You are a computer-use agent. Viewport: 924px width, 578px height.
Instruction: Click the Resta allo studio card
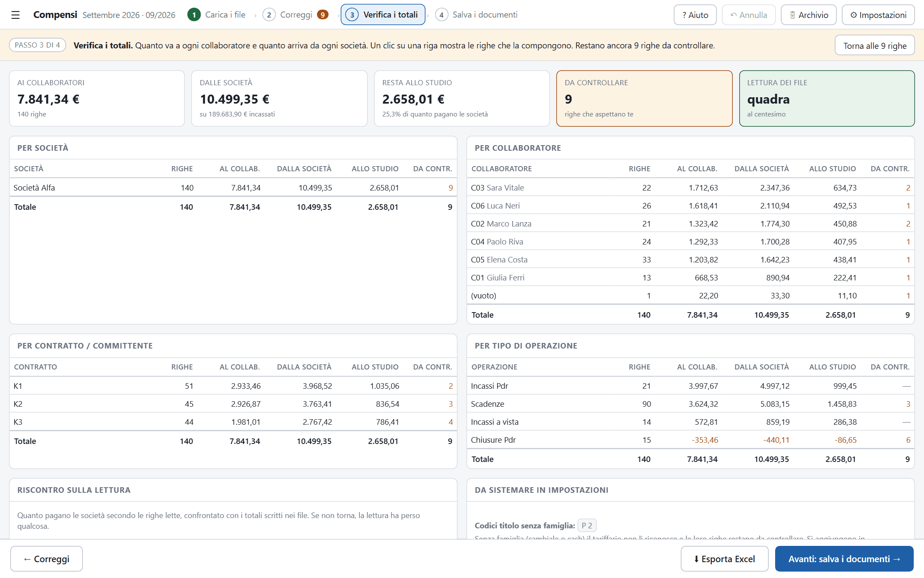(x=462, y=98)
